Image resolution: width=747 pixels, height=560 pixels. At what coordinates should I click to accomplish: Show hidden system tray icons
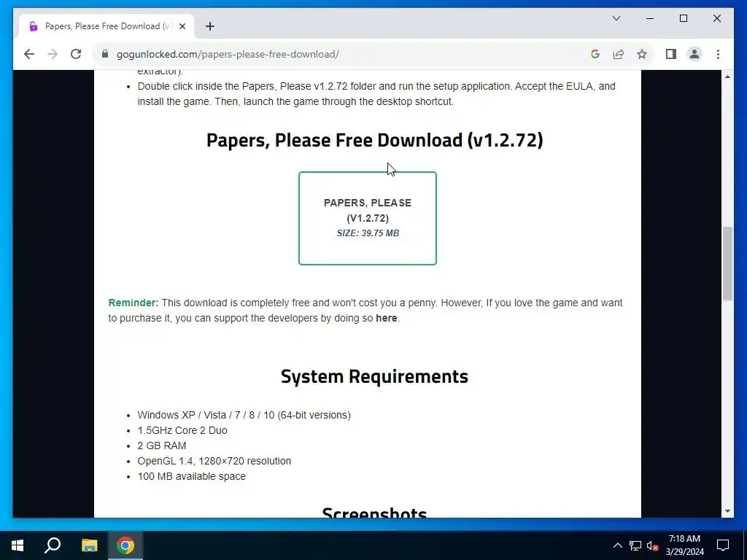point(617,545)
